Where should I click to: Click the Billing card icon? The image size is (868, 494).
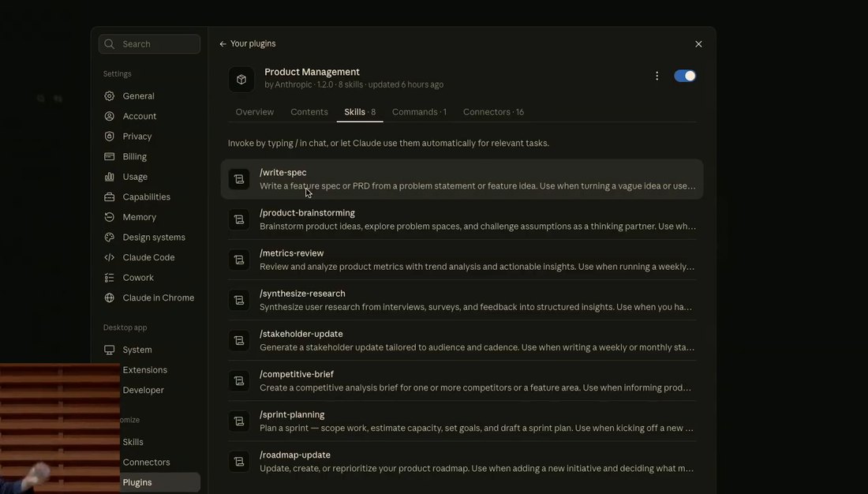(x=110, y=157)
